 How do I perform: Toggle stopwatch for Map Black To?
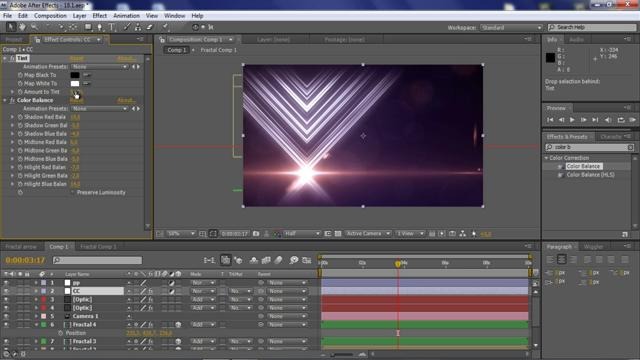20,75
